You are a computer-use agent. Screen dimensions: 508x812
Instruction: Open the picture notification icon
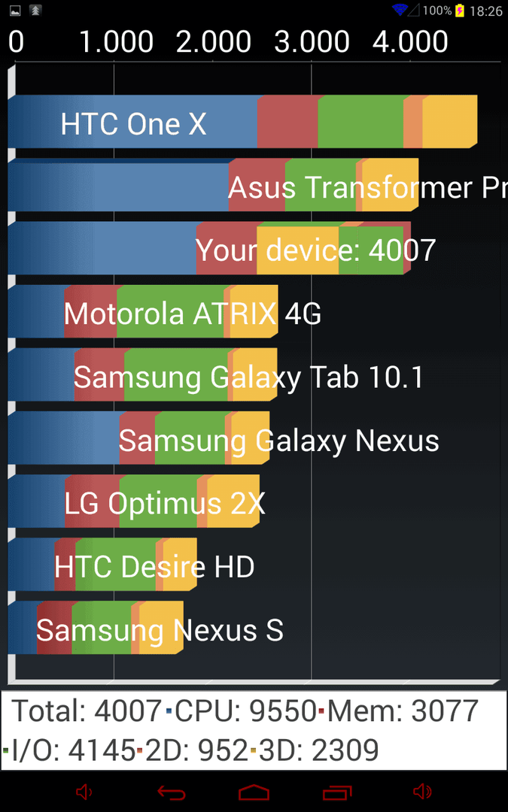(15, 10)
